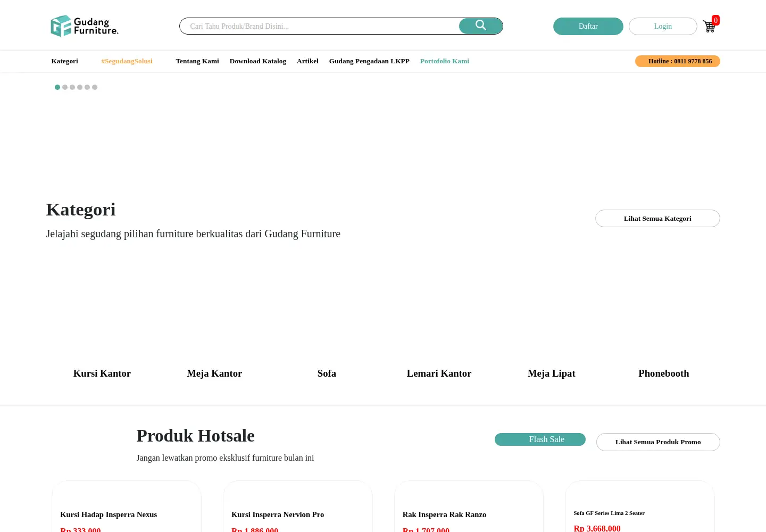The image size is (766, 532).
Task: Open the Kategori menu
Action: (x=64, y=61)
